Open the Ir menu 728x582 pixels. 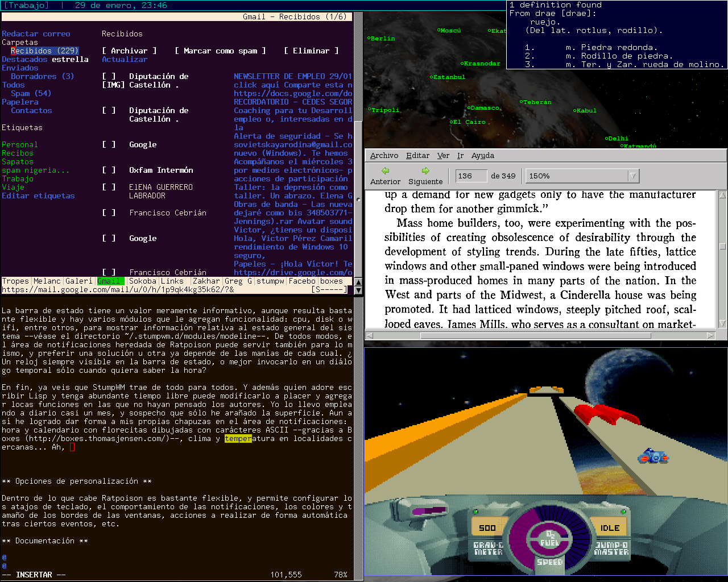[460, 155]
